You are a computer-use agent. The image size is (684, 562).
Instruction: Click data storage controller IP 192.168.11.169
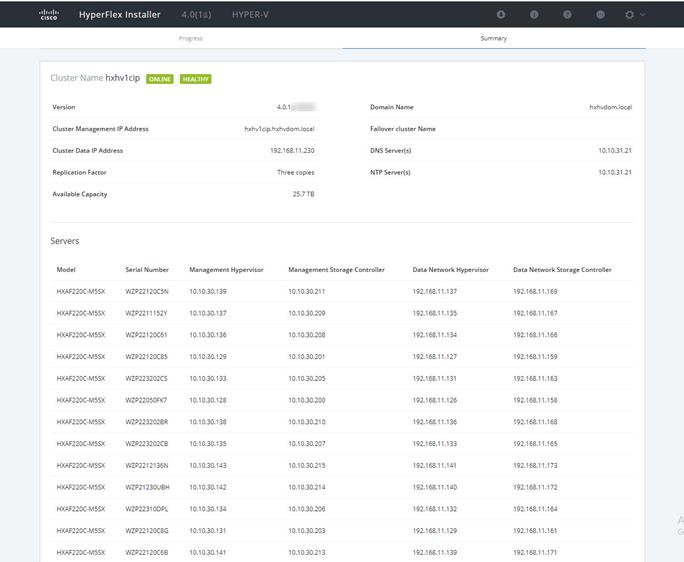pyautogui.click(x=535, y=291)
